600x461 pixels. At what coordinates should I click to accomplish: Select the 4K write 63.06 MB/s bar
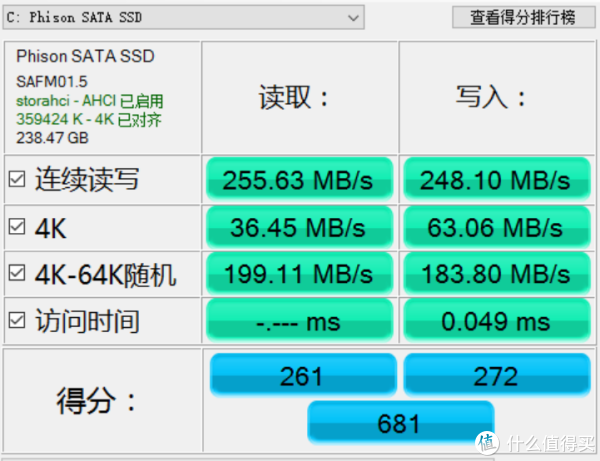(497, 227)
